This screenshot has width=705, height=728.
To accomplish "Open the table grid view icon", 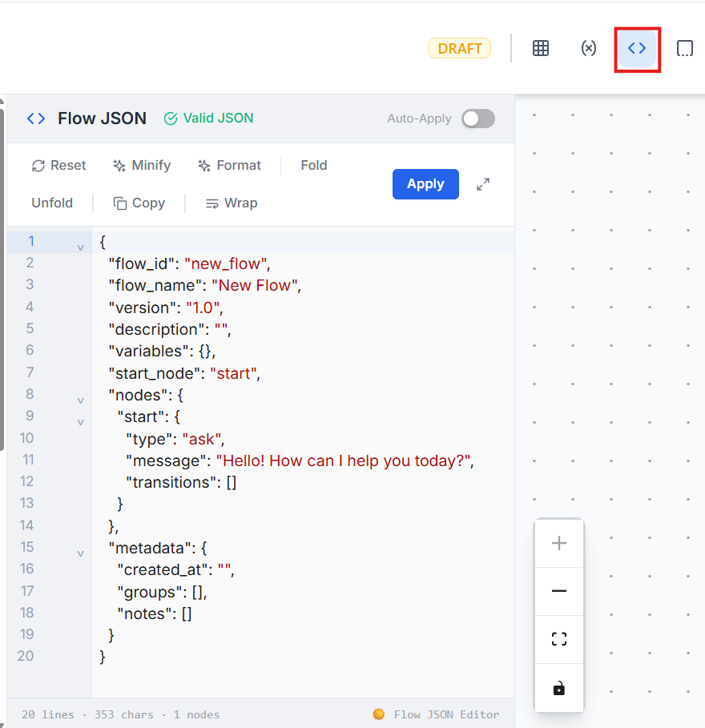I will (x=541, y=48).
